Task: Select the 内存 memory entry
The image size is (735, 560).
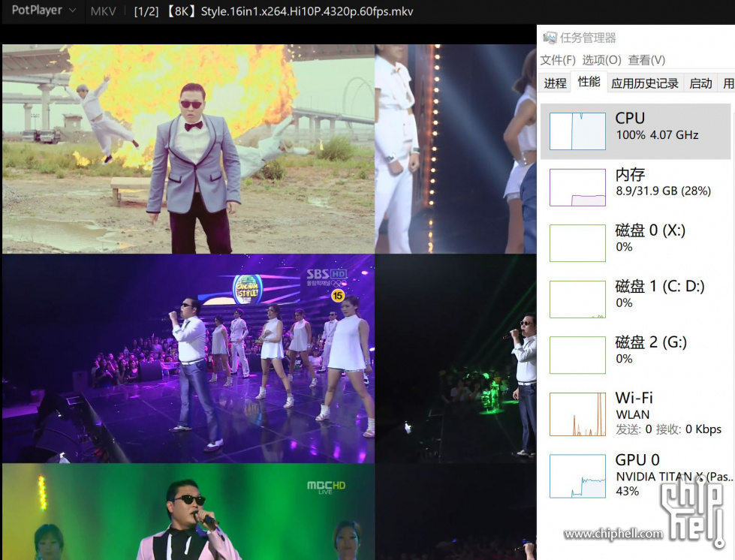Action: point(635,188)
